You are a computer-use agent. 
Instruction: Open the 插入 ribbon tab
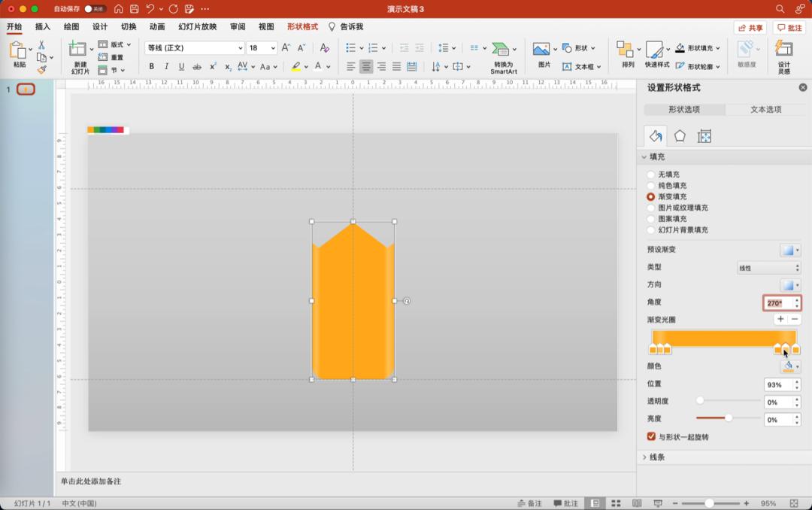click(43, 27)
